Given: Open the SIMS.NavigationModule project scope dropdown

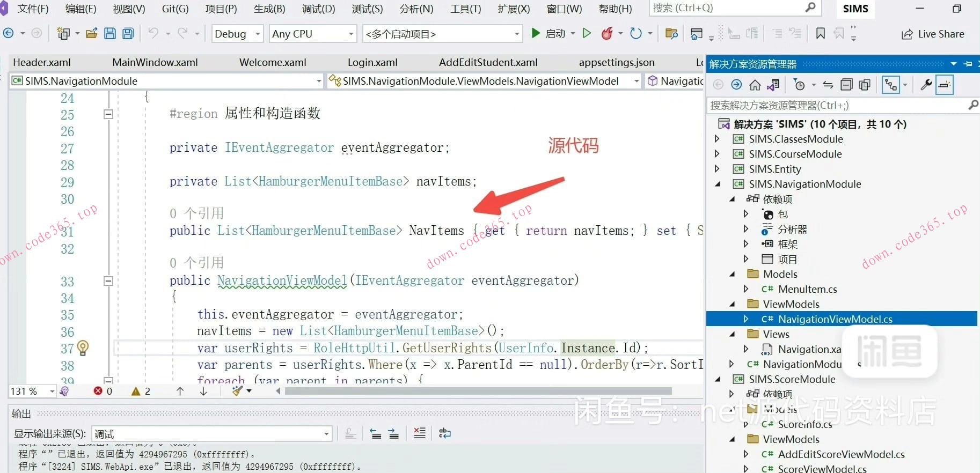Looking at the screenshot, I should click(167, 81).
